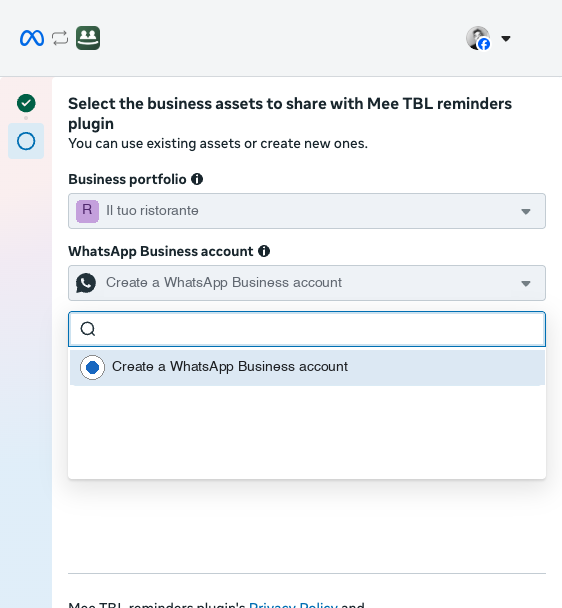562x608 pixels.
Task: Click the swap arrows icon between logos
Action: tap(60, 38)
